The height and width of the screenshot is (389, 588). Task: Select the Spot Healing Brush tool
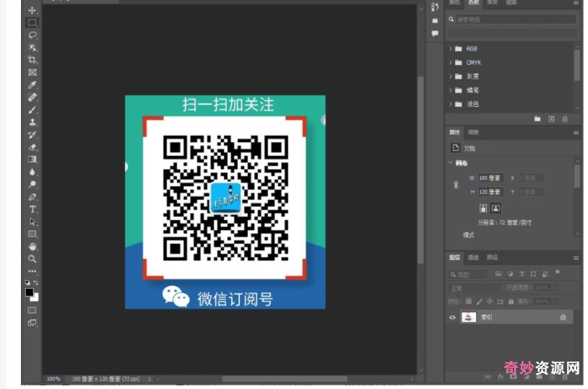[x=33, y=97]
